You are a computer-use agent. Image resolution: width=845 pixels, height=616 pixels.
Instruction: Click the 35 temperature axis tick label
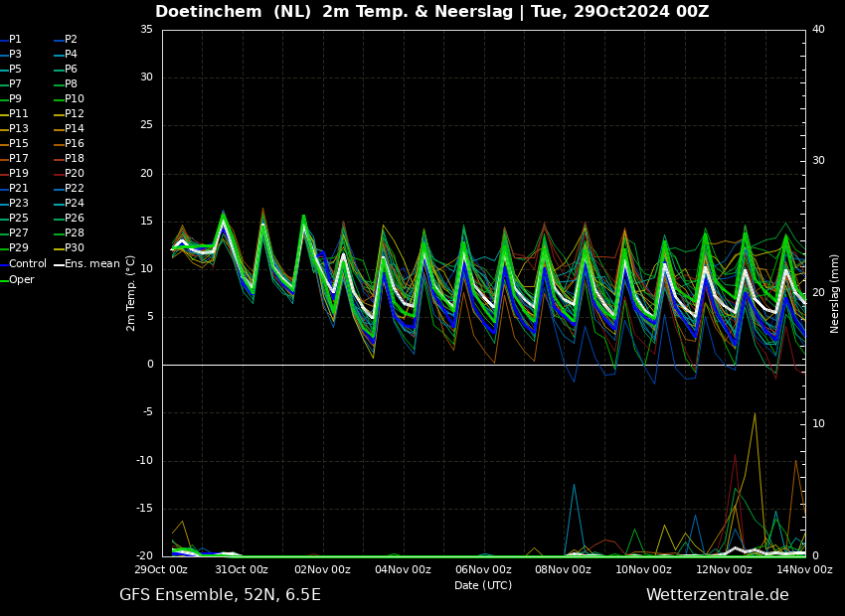pyautogui.click(x=146, y=30)
